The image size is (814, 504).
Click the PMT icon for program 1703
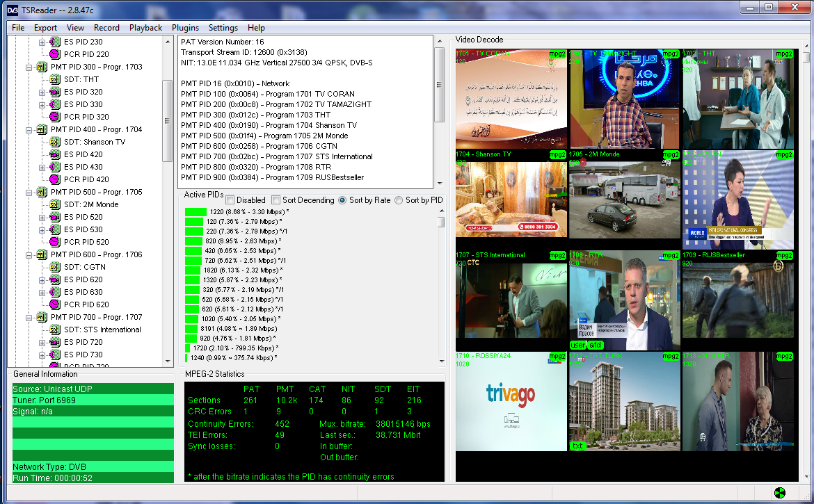click(x=41, y=67)
